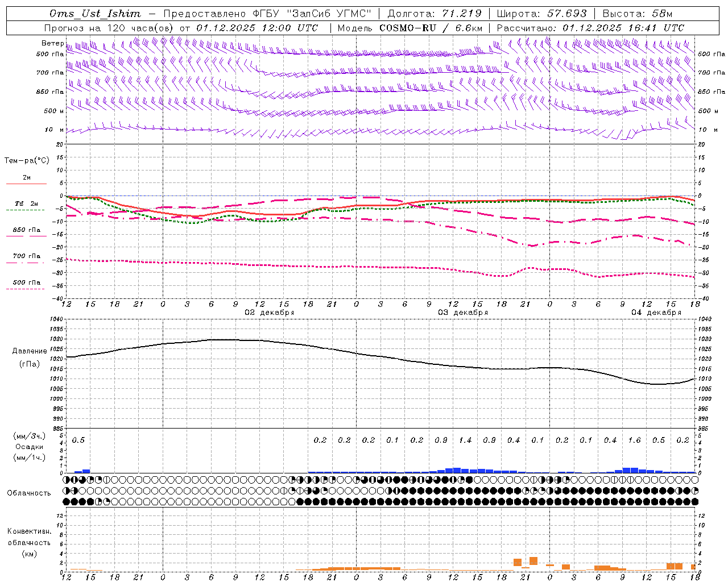Click the 1.4 precipitation value

[465, 440]
